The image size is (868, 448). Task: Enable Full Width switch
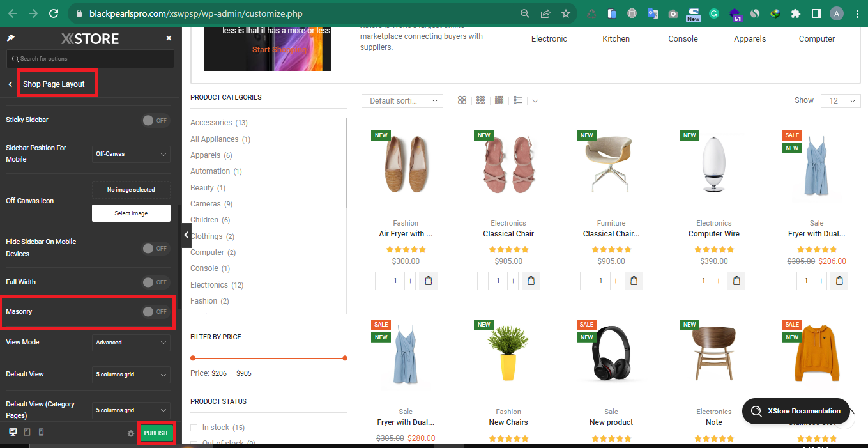155,282
